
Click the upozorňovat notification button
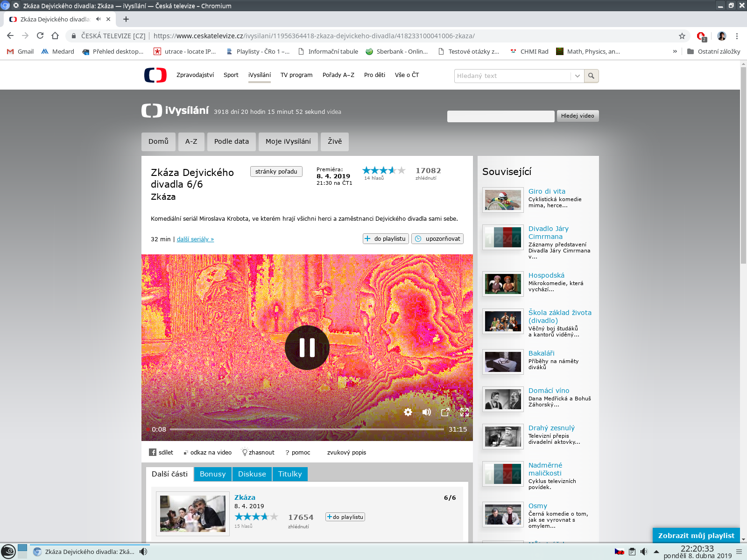437,238
